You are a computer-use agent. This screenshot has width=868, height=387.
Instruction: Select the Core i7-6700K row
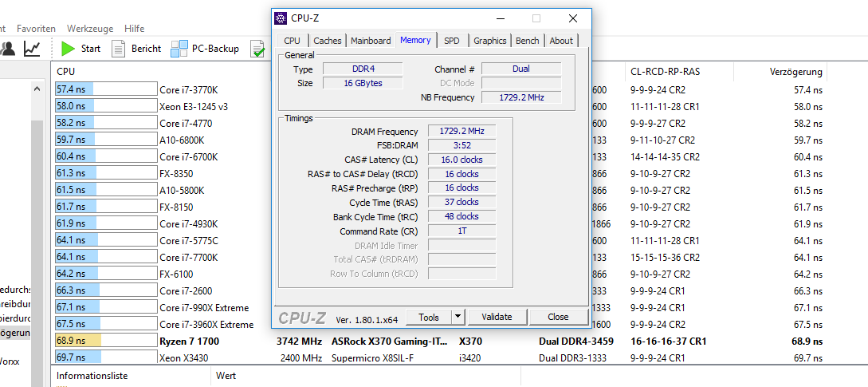pyautogui.click(x=441, y=157)
